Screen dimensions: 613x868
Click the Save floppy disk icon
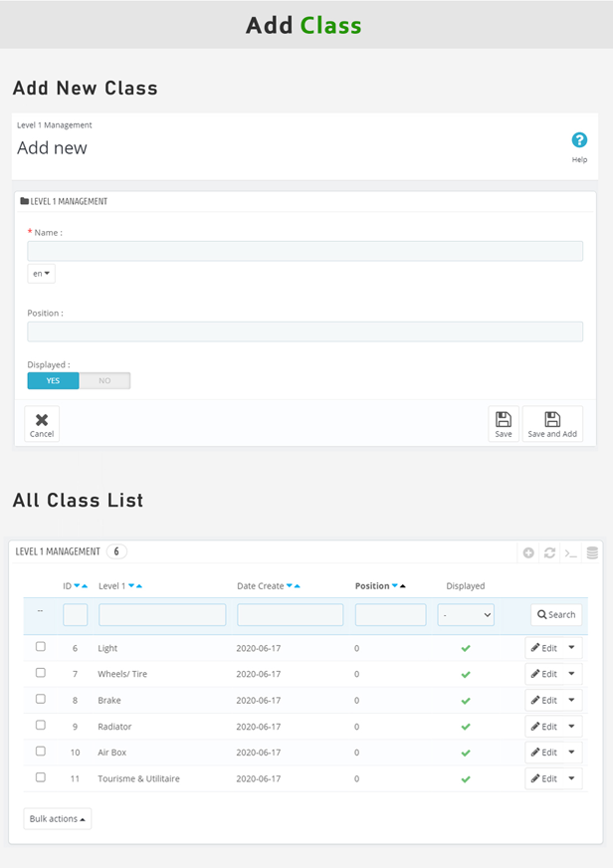coord(504,420)
